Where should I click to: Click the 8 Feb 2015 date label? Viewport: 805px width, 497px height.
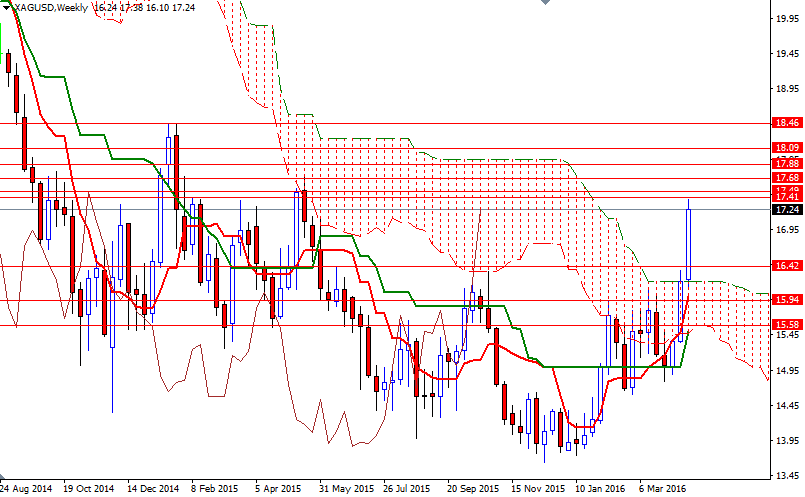(x=215, y=488)
